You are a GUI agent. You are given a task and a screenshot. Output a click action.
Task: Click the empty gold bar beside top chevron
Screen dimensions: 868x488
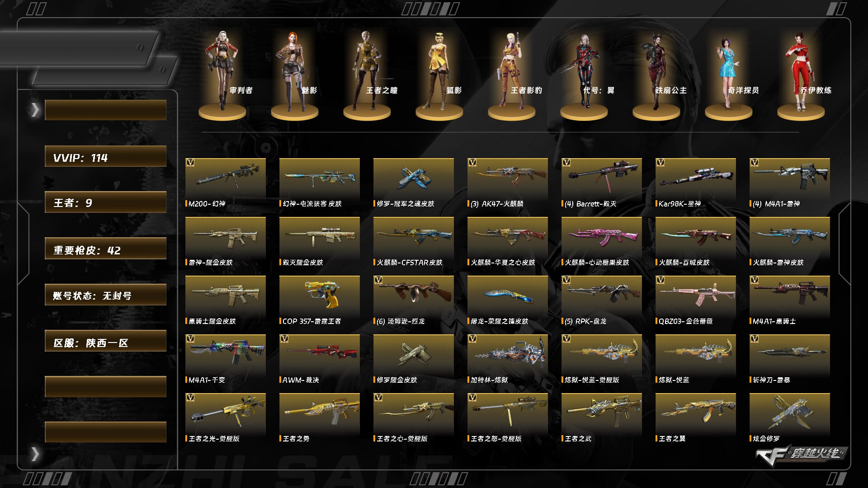point(105,110)
